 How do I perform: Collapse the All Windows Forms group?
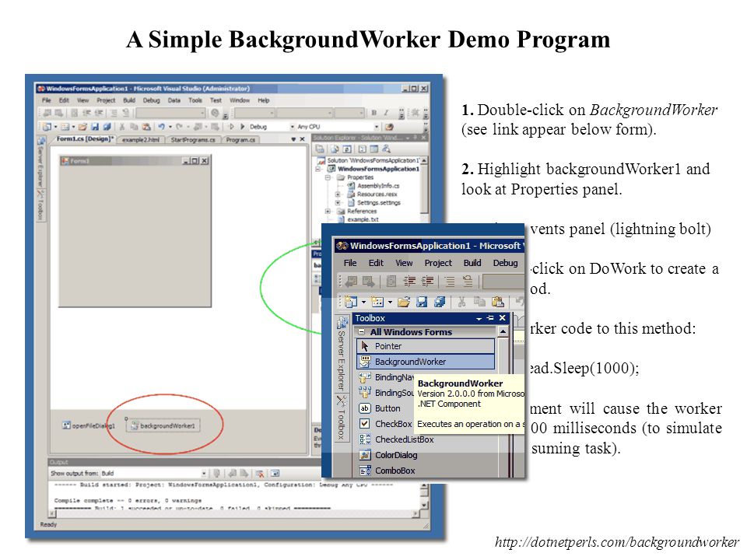pyautogui.click(x=362, y=332)
